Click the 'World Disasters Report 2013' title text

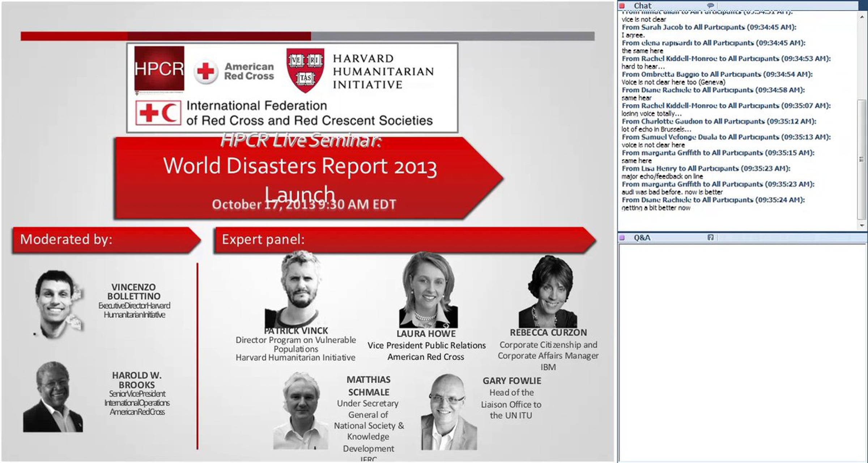pyautogui.click(x=300, y=166)
